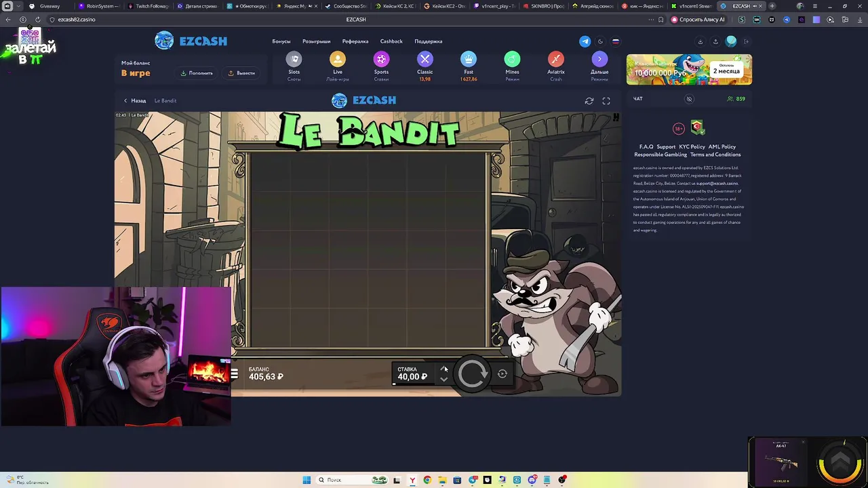Click the Chat panel header label
Screen dimensions: 868x488
[638, 99]
